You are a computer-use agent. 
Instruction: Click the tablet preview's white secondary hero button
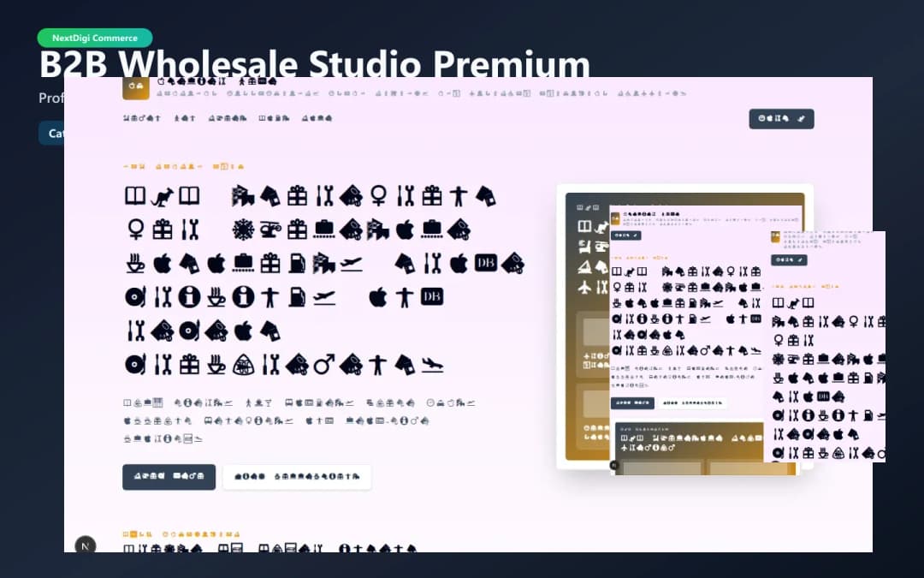pos(692,403)
